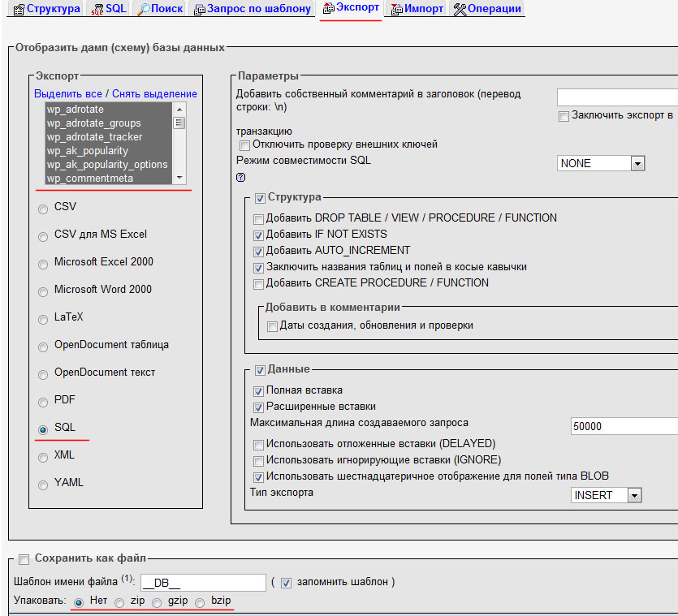The width and height of the screenshot is (678, 616).
Task: Select wp_ak_popularity_options table in list
Action: tap(109, 165)
